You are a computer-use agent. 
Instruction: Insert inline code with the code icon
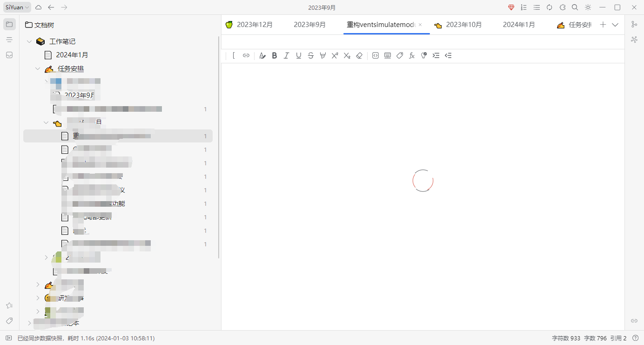pyautogui.click(x=376, y=56)
